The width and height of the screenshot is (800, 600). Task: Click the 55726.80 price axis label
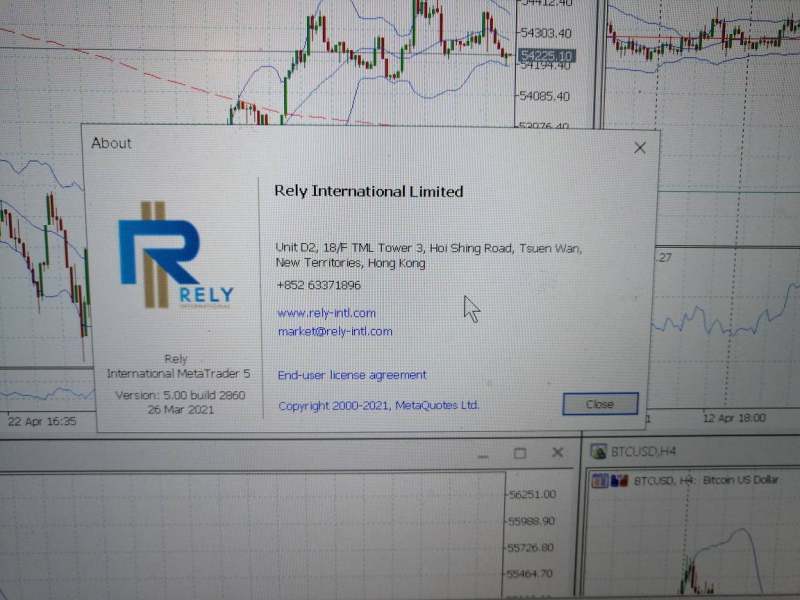click(531, 547)
